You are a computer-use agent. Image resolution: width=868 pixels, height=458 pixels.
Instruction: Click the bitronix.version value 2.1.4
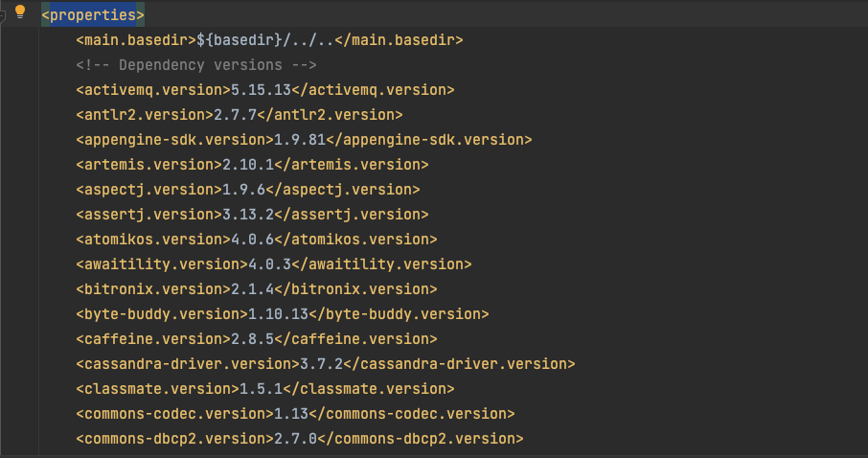pyautogui.click(x=252, y=289)
